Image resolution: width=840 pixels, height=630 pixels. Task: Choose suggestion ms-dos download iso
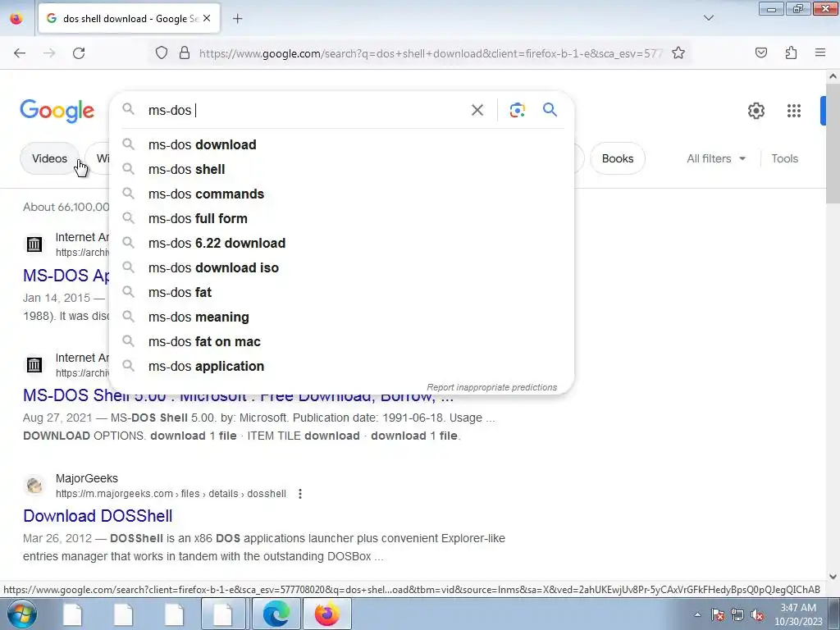pyautogui.click(x=342, y=268)
